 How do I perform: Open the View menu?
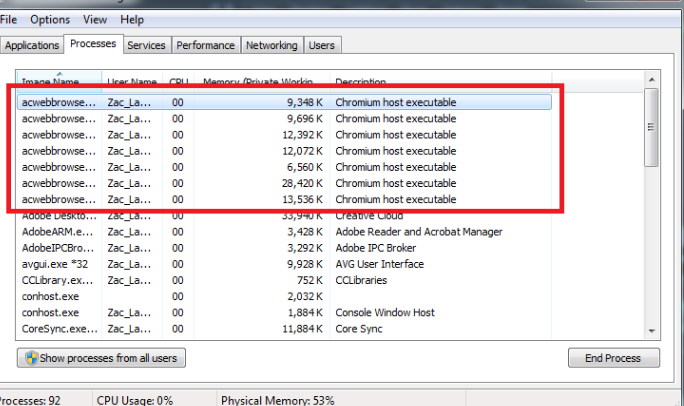click(95, 19)
